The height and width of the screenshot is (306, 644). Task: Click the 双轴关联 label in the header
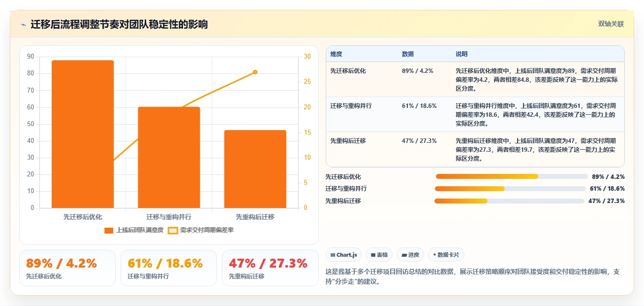611,24
